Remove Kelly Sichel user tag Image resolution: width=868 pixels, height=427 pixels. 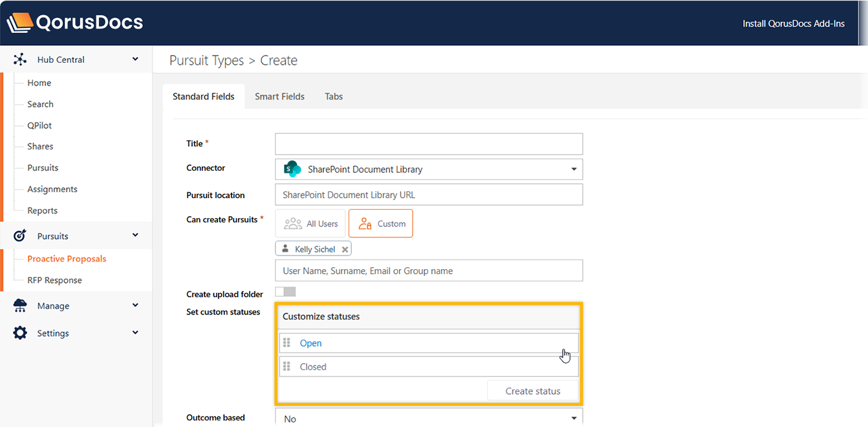[345, 250]
